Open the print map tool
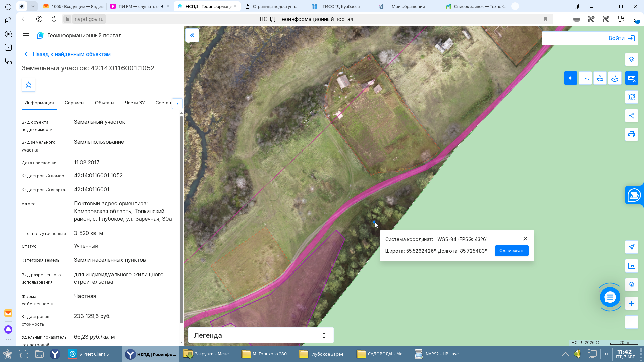 (x=631, y=134)
